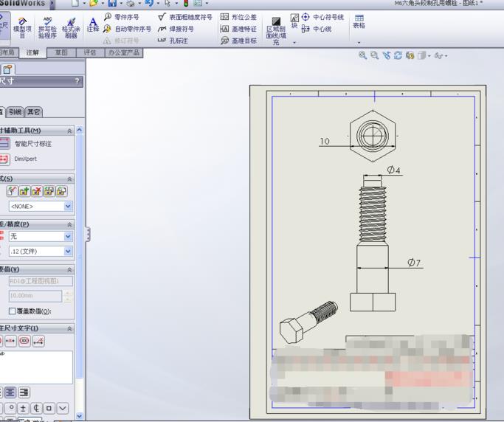Screen dimensions: 504x422
Task: Run the 拼写检验程序 spell checker
Action: point(47,27)
